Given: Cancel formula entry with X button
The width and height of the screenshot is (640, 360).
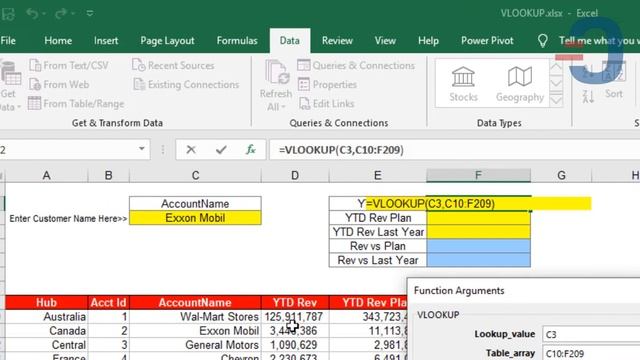Looking at the screenshot, I should pyautogui.click(x=191, y=150).
